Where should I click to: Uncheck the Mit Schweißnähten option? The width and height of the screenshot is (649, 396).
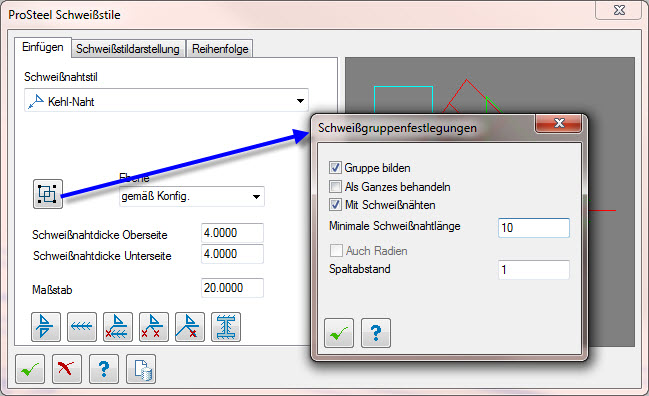click(335, 204)
